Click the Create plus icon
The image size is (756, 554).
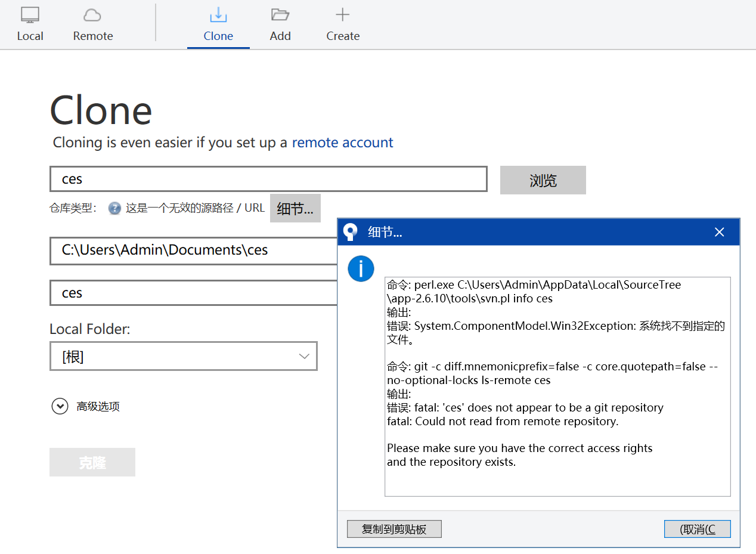pyautogui.click(x=342, y=15)
